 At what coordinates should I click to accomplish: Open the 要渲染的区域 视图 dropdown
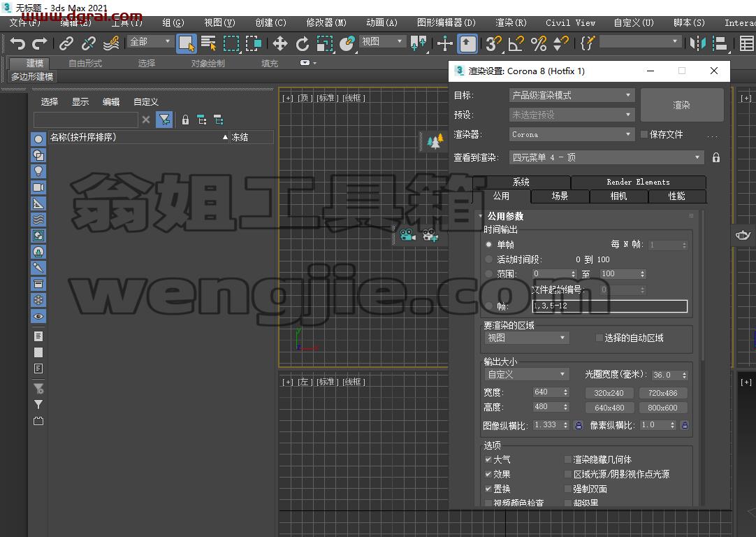click(x=527, y=338)
